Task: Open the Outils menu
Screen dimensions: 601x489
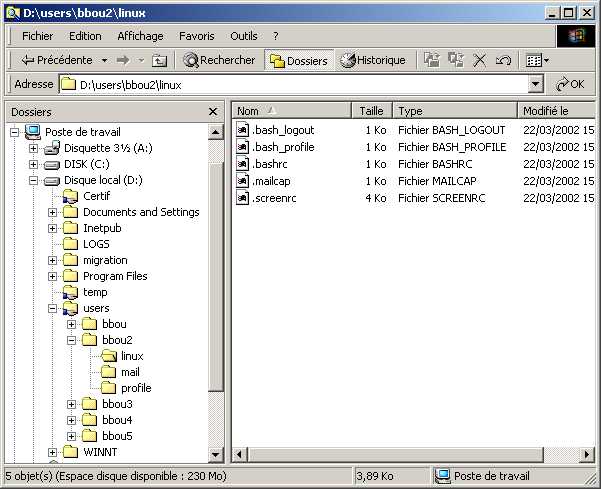Action: tap(244, 36)
